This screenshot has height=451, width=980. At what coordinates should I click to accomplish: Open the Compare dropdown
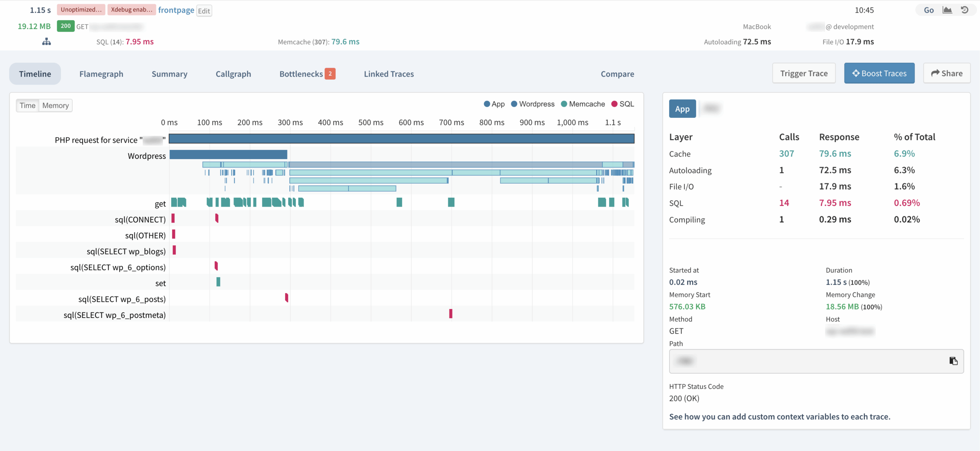tap(617, 74)
